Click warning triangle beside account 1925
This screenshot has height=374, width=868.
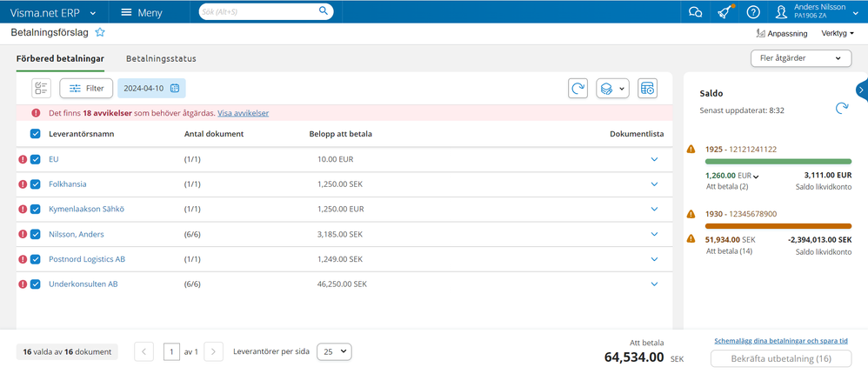pyautogui.click(x=691, y=149)
